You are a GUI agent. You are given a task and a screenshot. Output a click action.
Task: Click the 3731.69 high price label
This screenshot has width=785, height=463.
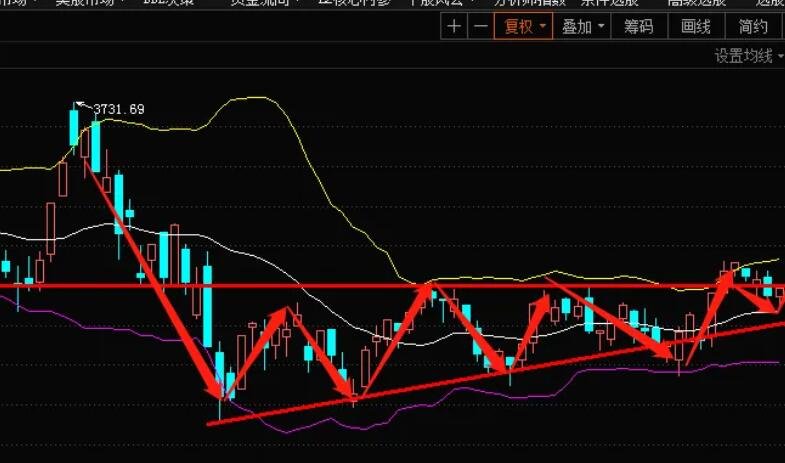coord(119,109)
